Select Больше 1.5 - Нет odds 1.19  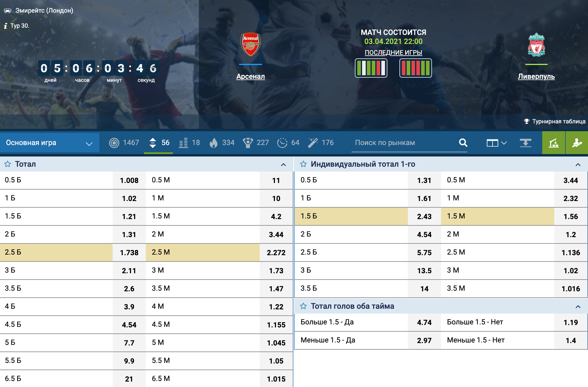pos(571,322)
